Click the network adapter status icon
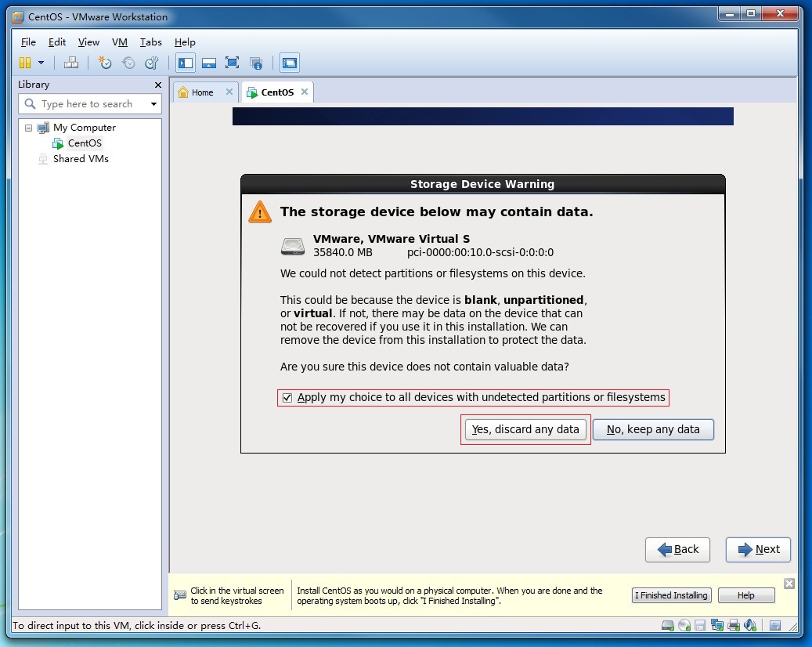Image resolution: width=812 pixels, height=647 pixels. (x=717, y=625)
